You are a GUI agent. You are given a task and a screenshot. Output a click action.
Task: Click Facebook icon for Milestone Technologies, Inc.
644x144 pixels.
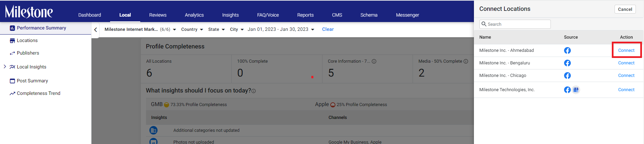[x=567, y=90]
